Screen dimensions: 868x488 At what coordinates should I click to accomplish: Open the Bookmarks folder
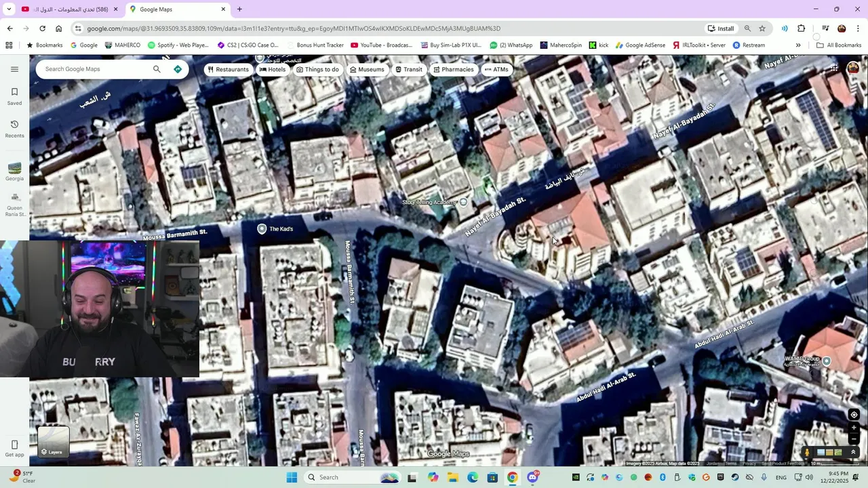44,45
